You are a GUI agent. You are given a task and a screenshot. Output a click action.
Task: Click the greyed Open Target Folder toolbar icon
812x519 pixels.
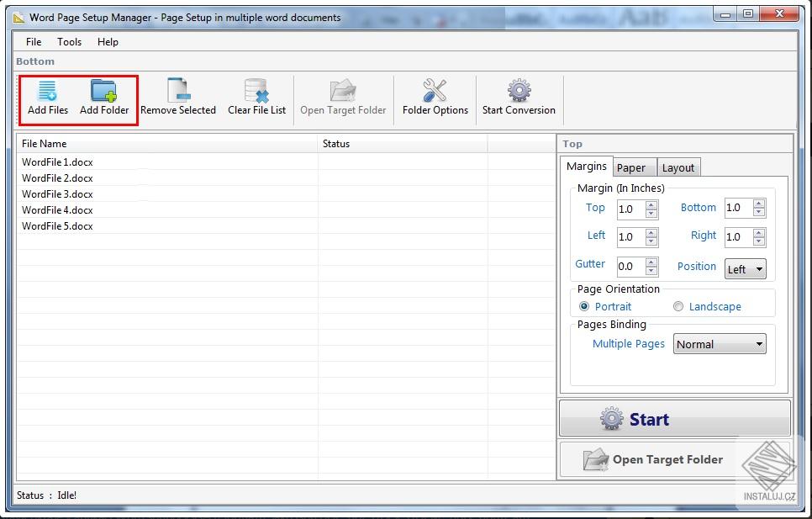[343, 91]
